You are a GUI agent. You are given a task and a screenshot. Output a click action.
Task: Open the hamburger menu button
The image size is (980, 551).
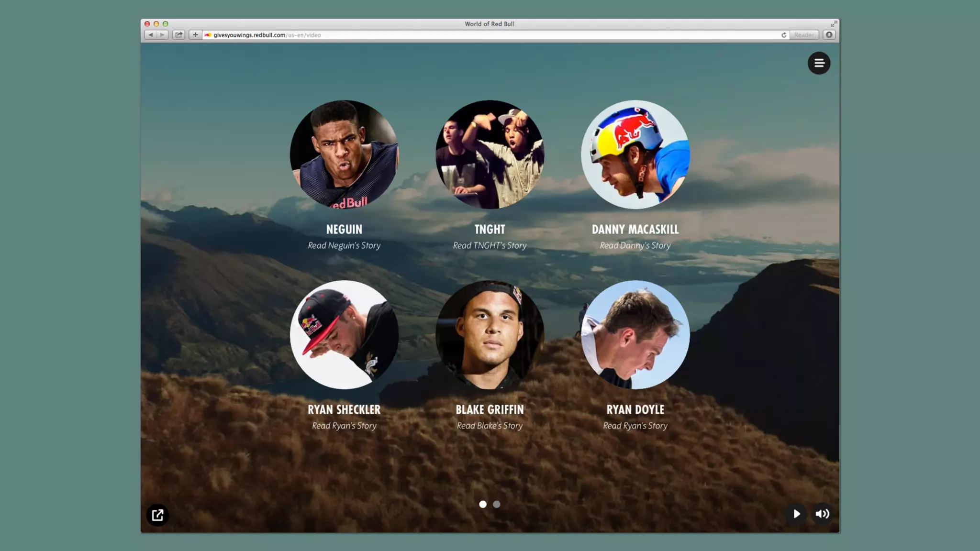(819, 63)
